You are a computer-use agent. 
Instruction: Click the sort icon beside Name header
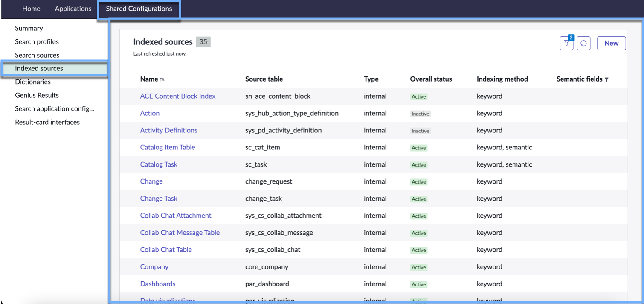click(x=162, y=79)
